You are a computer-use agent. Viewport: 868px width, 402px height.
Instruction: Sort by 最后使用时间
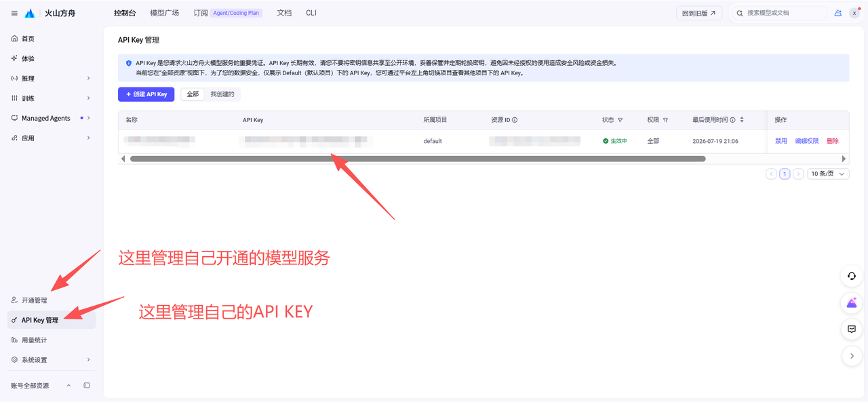pyautogui.click(x=742, y=120)
